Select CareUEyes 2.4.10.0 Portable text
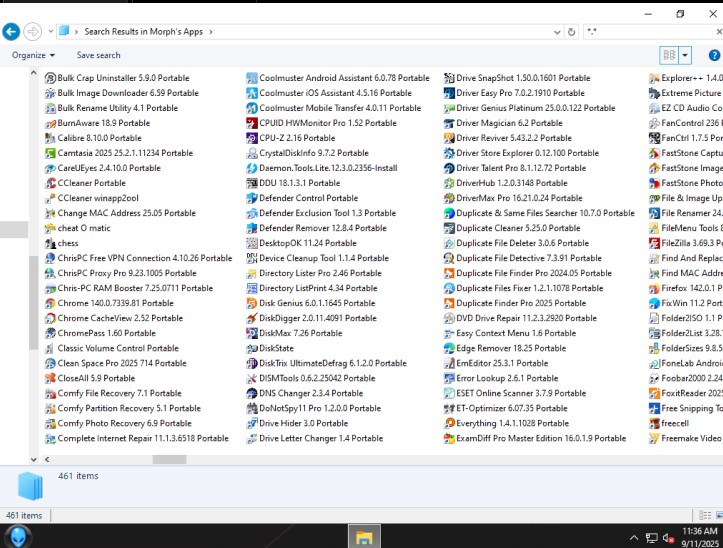This screenshot has width=723, height=548. click(x=109, y=168)
